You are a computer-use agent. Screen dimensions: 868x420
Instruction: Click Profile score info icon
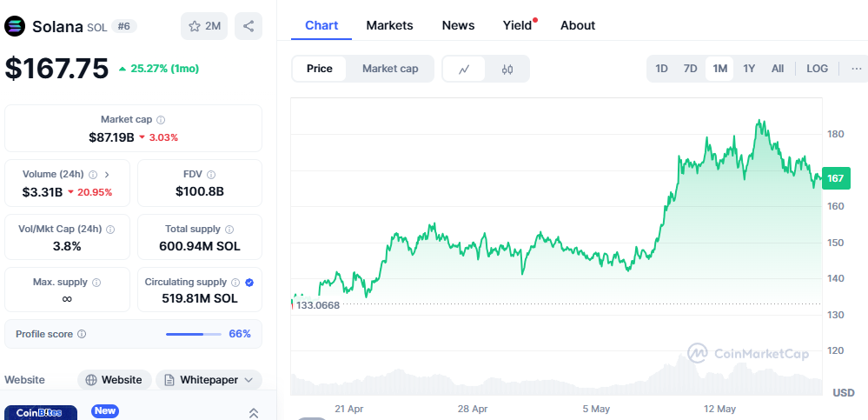click(82, 334)
